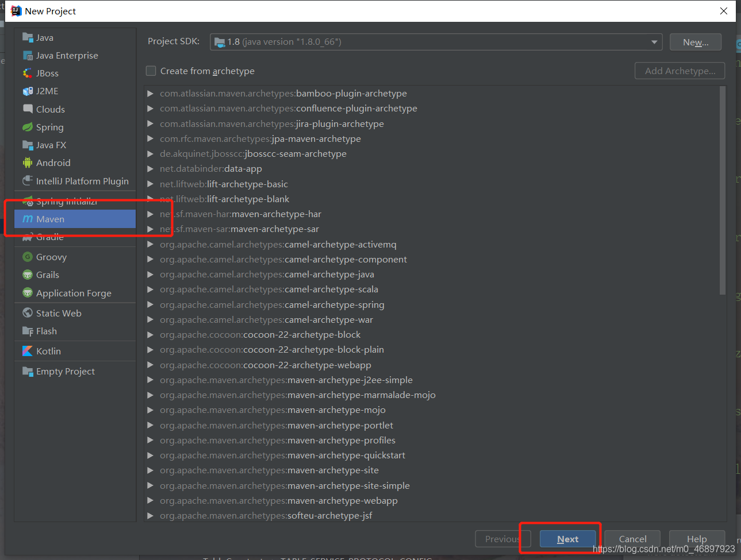This screenshot has height=560, width=741.
Task: Select Spring project type label
Action: tap(50, 127)
